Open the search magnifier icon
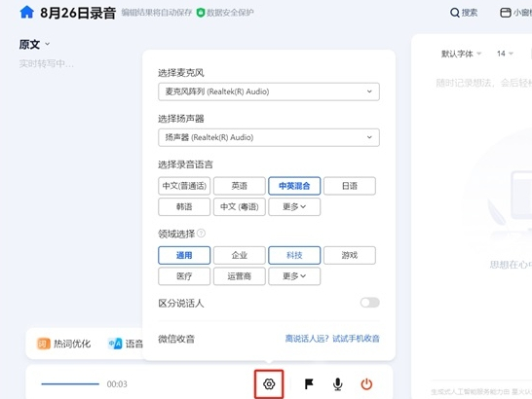 tap(455, 13)
